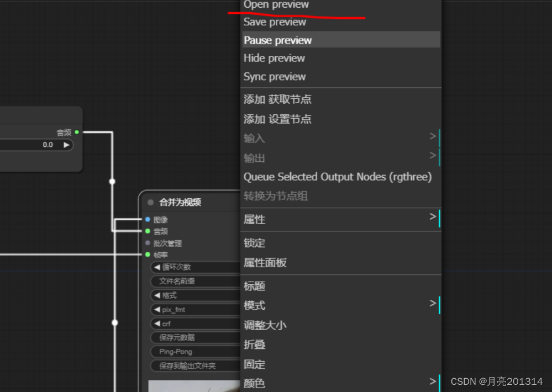The height and width of the screenshot is (392, 552).
Task: Click the lower reroute point on the vertical wire
Action: tap(114, 322)
